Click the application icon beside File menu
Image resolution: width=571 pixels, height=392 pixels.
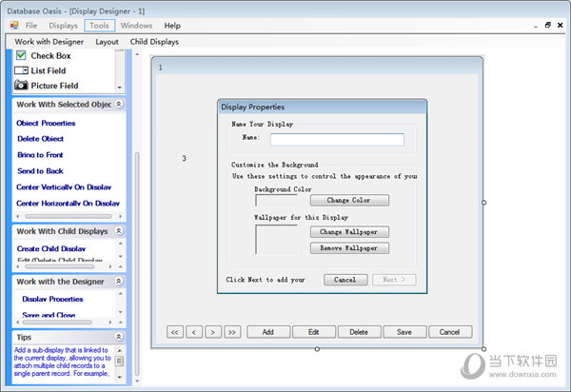pos(14,26)
